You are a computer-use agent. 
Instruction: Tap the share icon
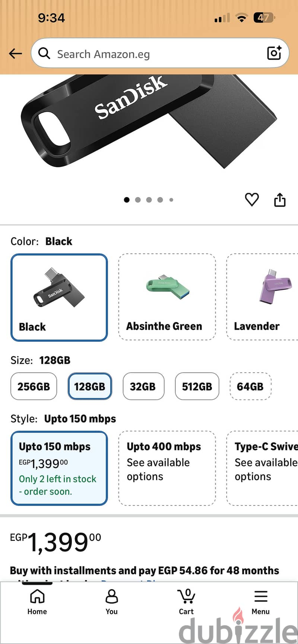click(280, 200)
